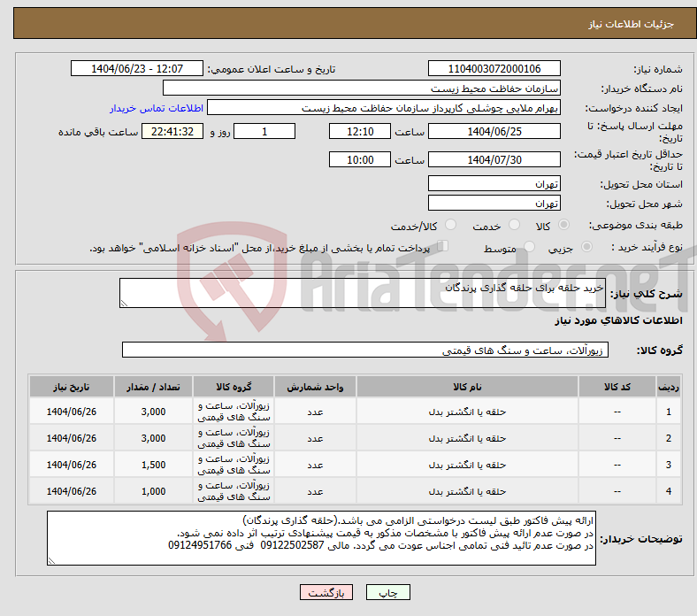Click the response deadline date 1404/06/25
This screenshot has width=697, height=616.
tap(494, 131)
